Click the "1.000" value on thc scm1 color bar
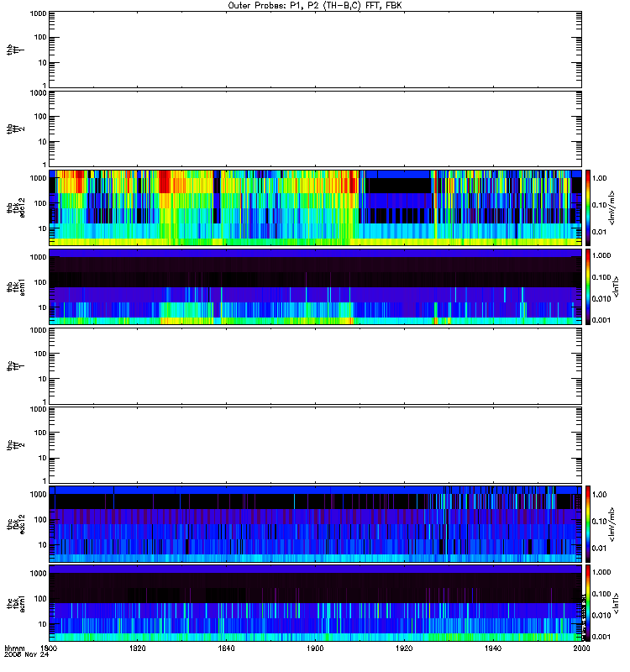Viewport: 630px width, 672px height. (x=601, y=572)
